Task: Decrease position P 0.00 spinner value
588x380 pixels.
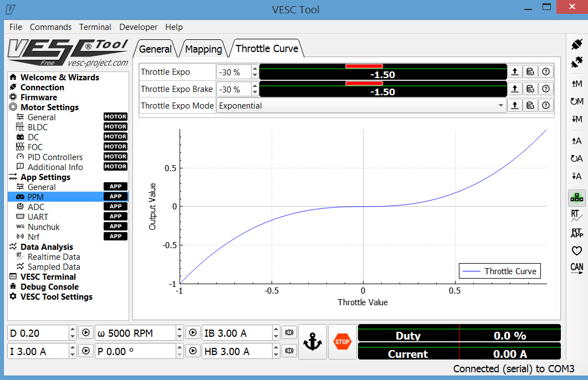Action: coord(180,355)
